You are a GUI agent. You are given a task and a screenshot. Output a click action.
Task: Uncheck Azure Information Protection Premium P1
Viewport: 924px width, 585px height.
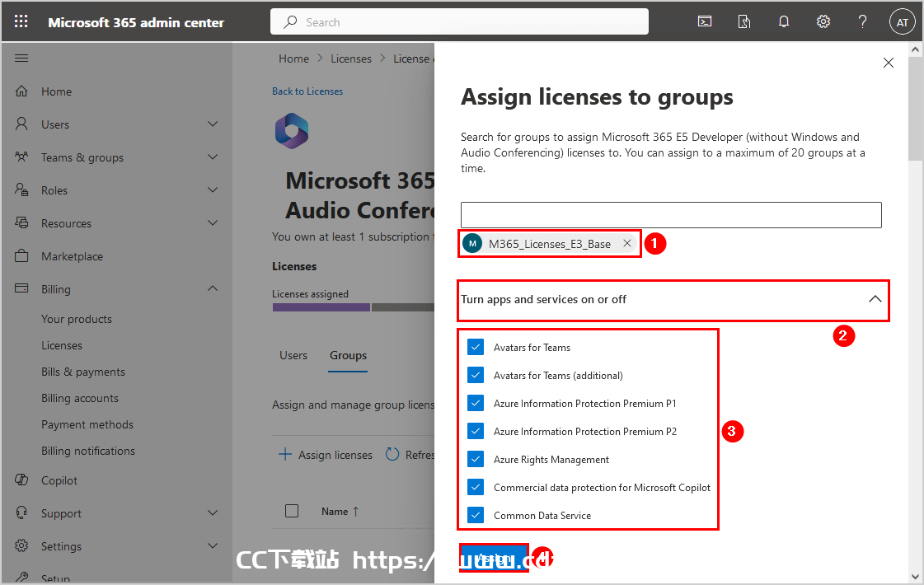(476, 403)
